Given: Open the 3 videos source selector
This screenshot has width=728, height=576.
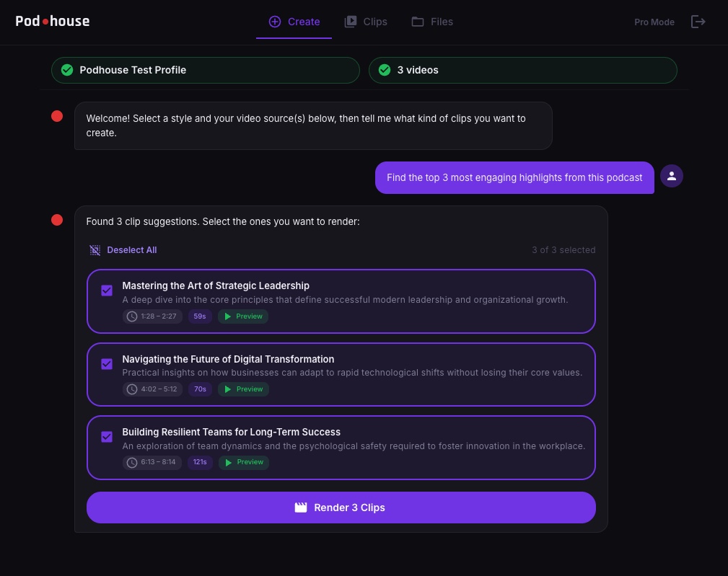Looking at the screenshot, I should [x=522, y=70].
